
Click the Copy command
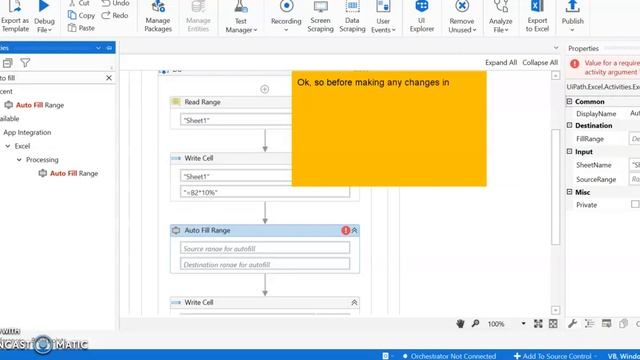81,16
